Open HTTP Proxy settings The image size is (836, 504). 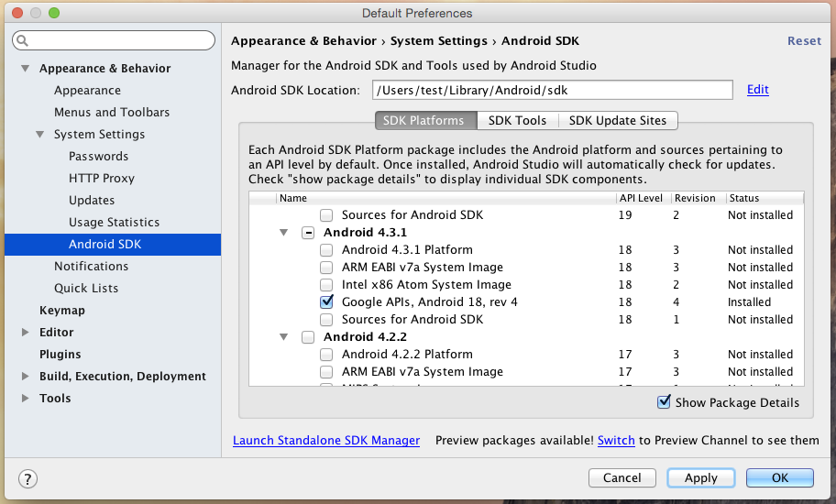point(102,179)
